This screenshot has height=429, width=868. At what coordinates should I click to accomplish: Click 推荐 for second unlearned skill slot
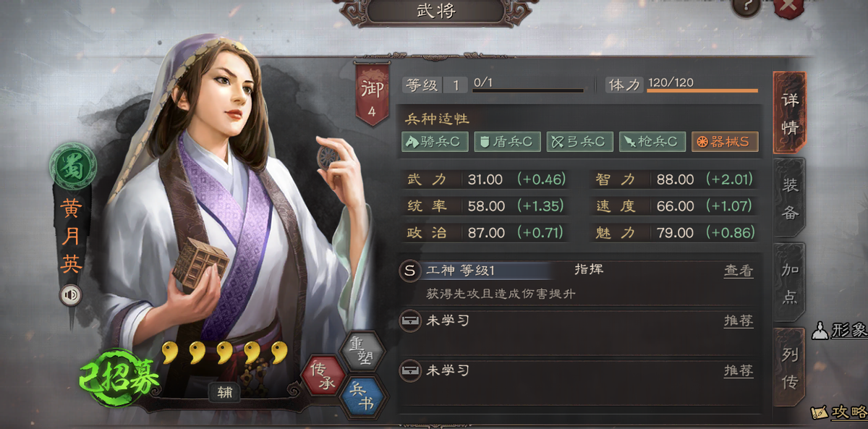(x=739, y=370)
